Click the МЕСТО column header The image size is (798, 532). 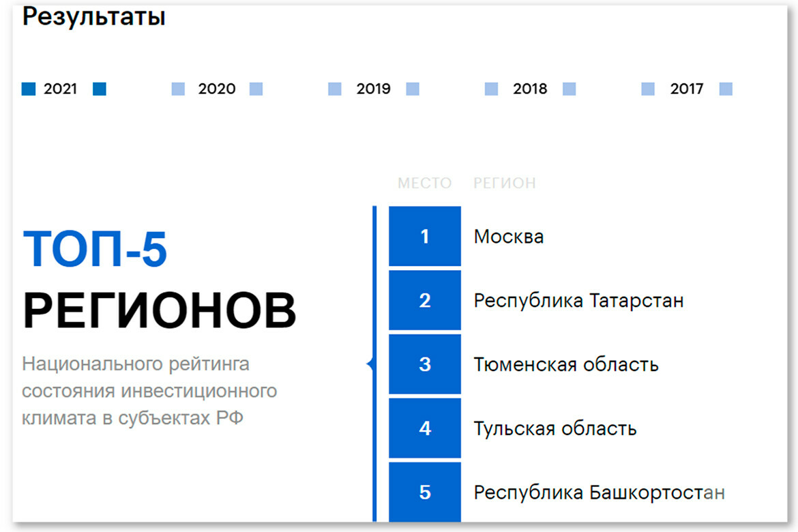tap(424, 183)
